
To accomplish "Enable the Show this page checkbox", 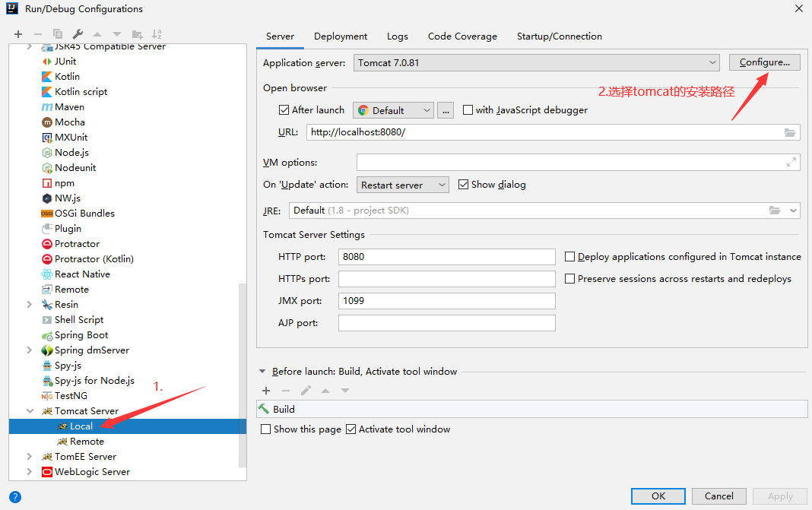I will (265, 429).
